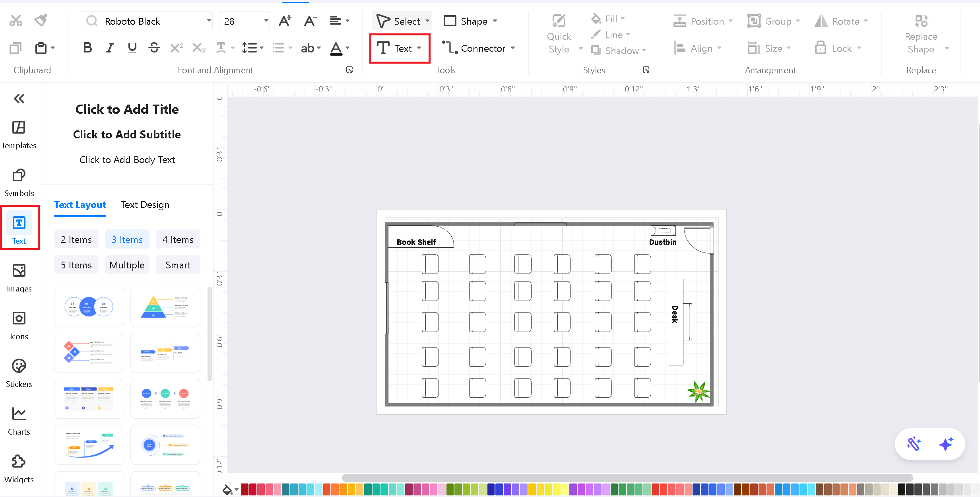Screen dimensions: 980x497
Task: Click the Cut scissors icon
Action: click(16, 21)
